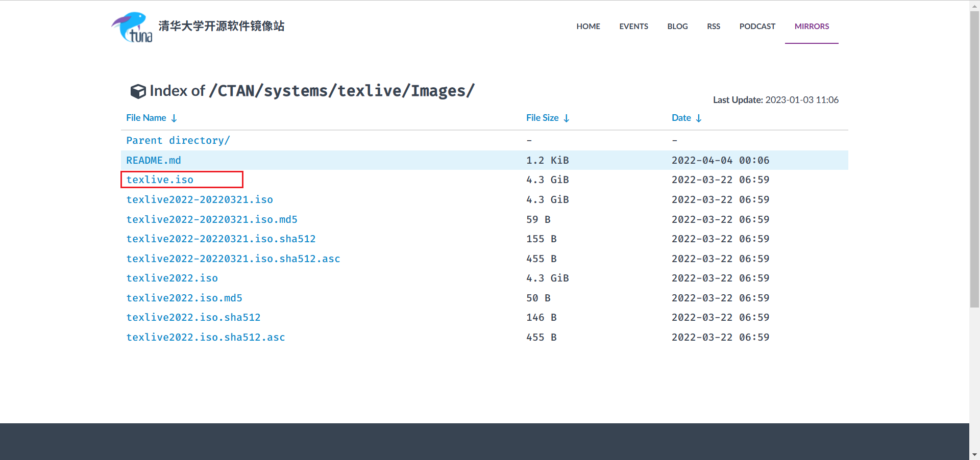This screenshot has width=980, height=460.
Task: Sort by File Size column
Action: tap(548, 118)
